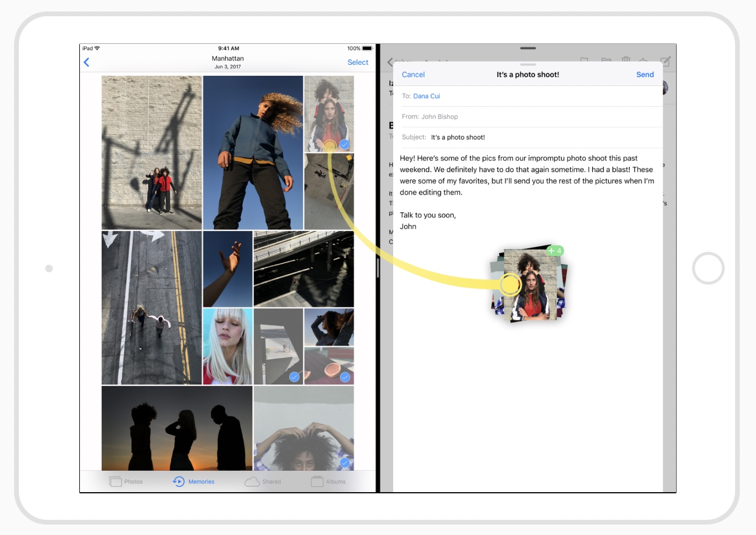Click the battery indicator in status bar
This screenshot has width=756, height=535.
click(x=367, y=48)
